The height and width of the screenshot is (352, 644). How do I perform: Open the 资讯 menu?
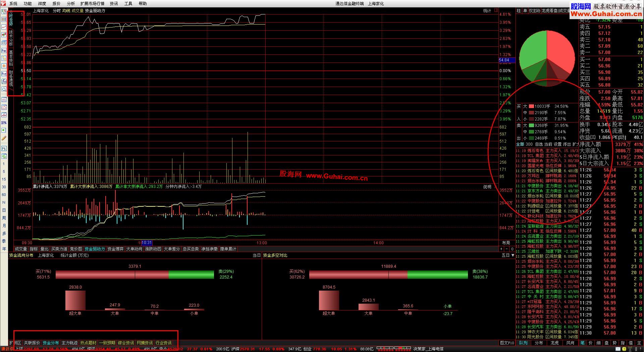point(114,3)
